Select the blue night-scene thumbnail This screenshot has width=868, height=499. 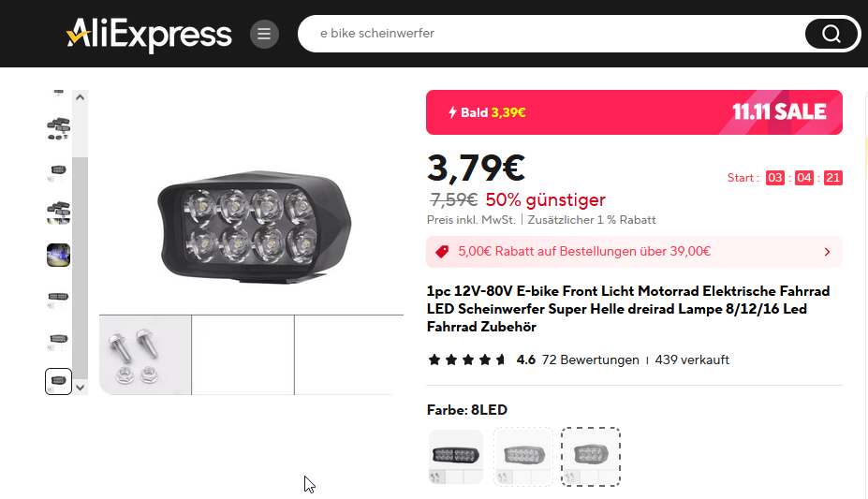pos(58,256)
